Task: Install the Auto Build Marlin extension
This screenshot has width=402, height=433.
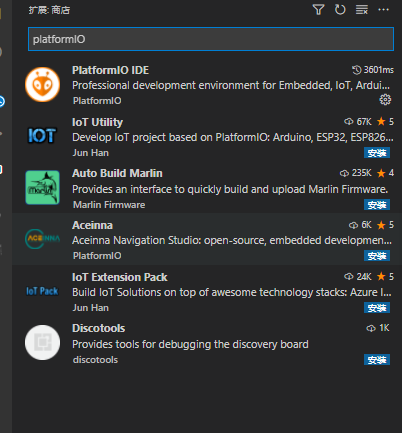Action: 377,205
